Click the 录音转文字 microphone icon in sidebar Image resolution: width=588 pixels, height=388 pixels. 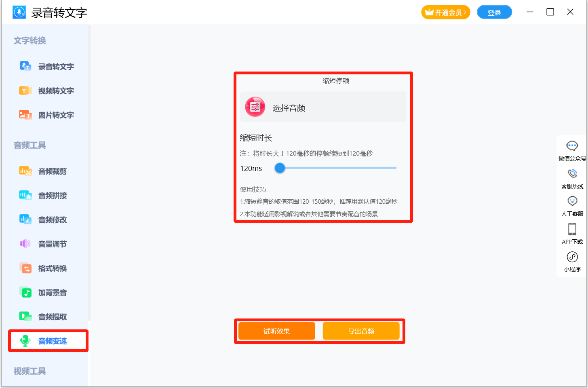(25, 66)
